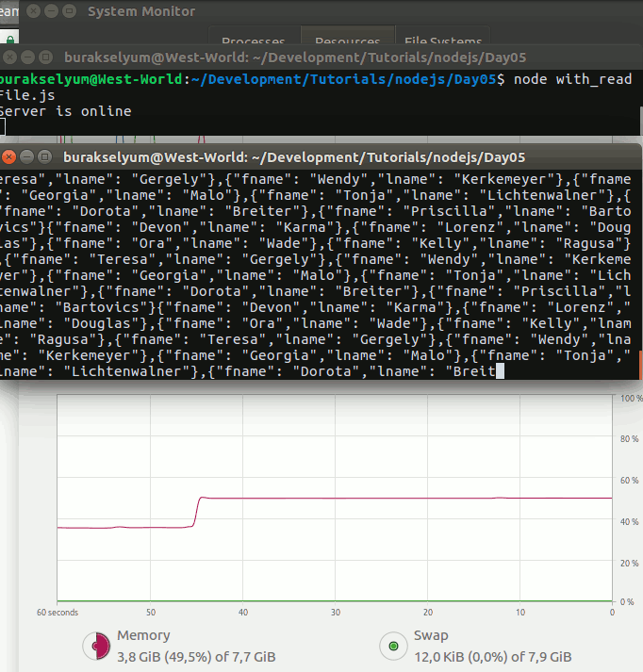The image size is (643, 672).
Task: Click the "Memory" usage label
Action: [x=143, y=636]
